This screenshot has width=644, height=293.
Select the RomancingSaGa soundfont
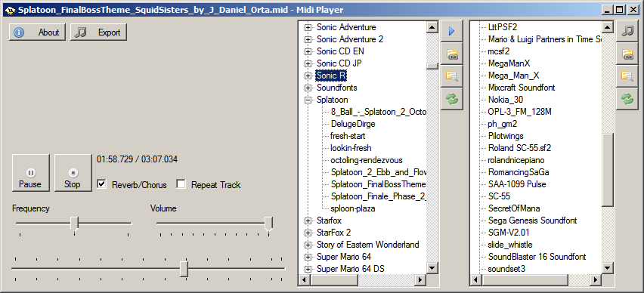(x=519, y=172)
